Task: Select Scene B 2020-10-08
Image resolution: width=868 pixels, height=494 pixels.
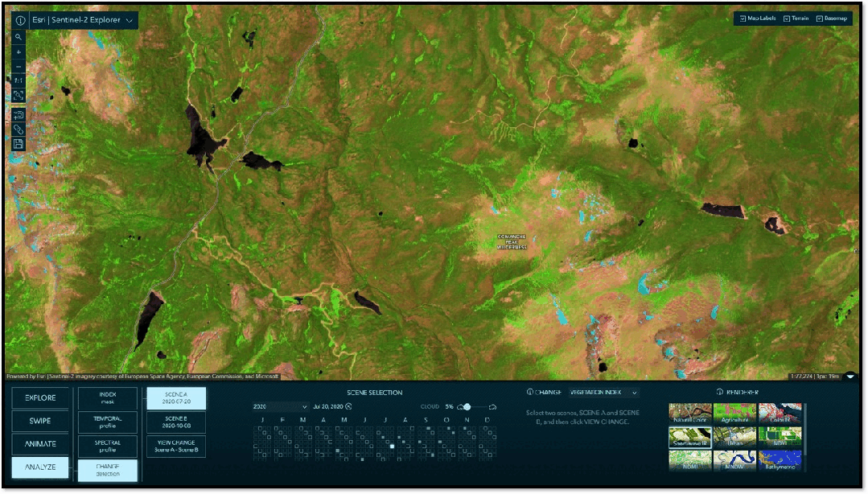Action: pos(175,422)
